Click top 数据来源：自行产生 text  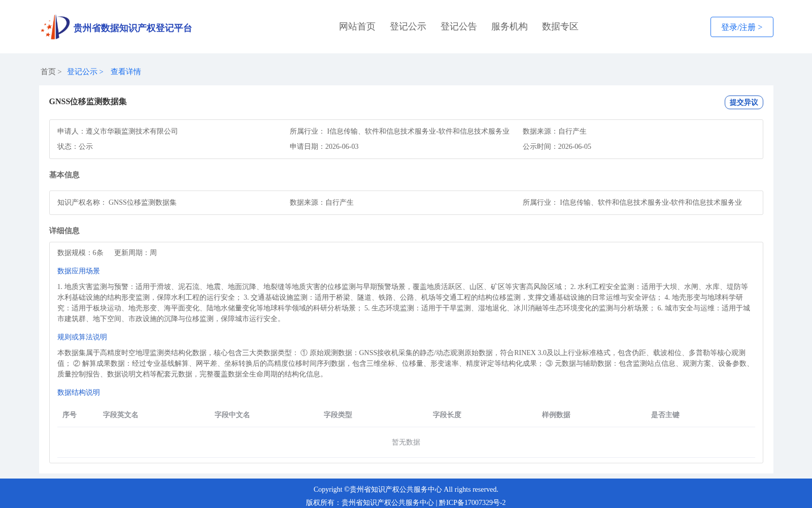(555, 131)
